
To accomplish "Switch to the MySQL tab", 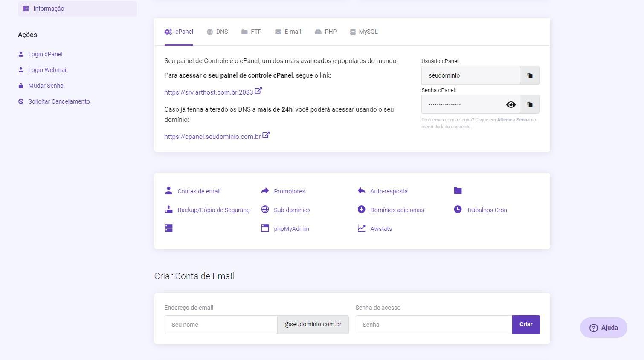I will coord(364,32).
